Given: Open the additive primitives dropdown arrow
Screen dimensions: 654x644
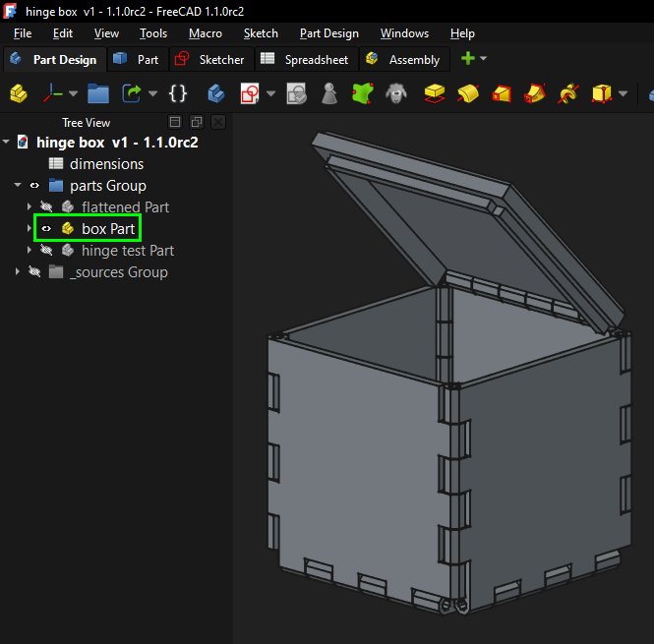Looking at the screenshot, I should 624,93.
